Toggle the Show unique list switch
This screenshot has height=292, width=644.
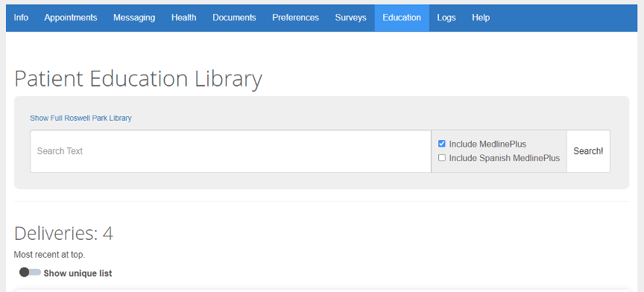point(30,273)
